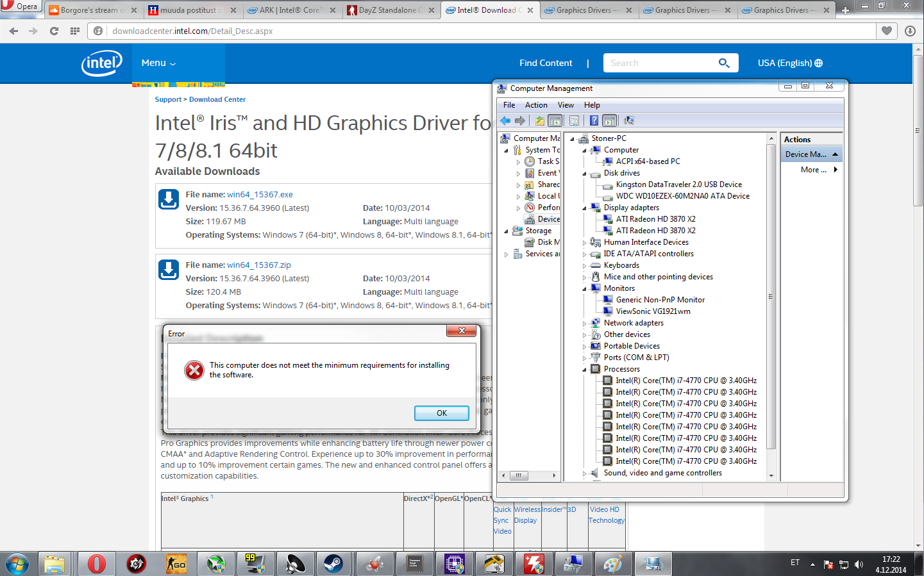Select ViewSonic VG1921wm monitor entry
The width and height of the screenshot is (924, 576).
653,311
